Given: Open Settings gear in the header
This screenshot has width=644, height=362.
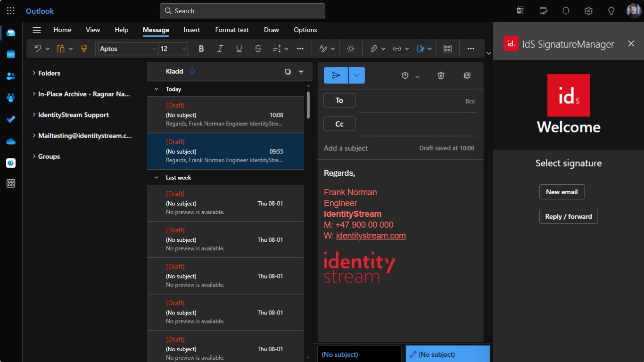Looking at the screenshot, I should pos(588,11).
